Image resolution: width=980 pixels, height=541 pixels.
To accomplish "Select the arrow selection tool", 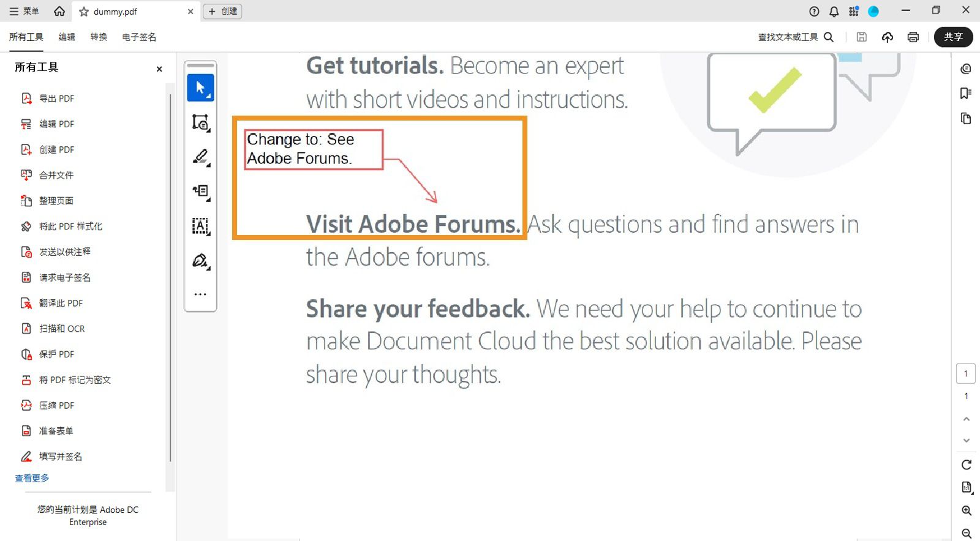I will (x=200, y=88).
